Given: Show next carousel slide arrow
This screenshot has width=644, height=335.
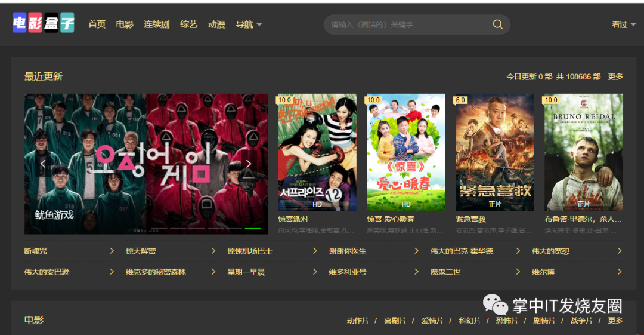Looking at the screenshot, I should click(249, 164).
